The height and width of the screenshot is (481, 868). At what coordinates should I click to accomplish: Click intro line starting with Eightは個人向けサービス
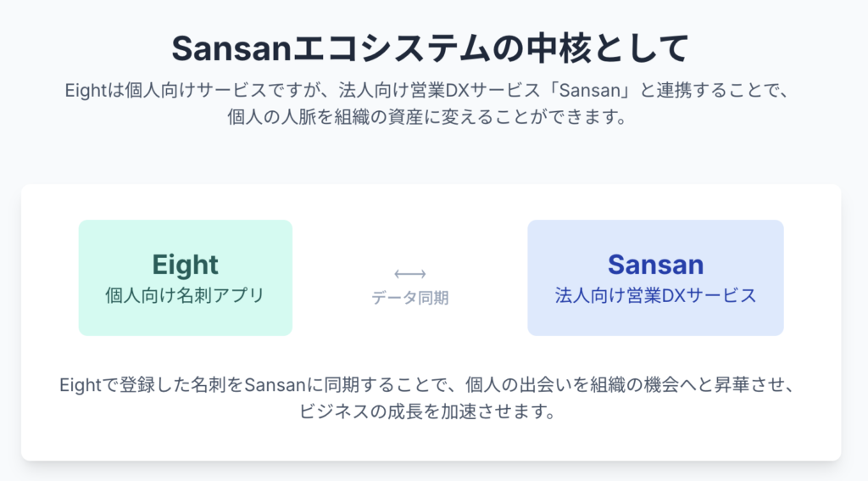click(428, 90)
